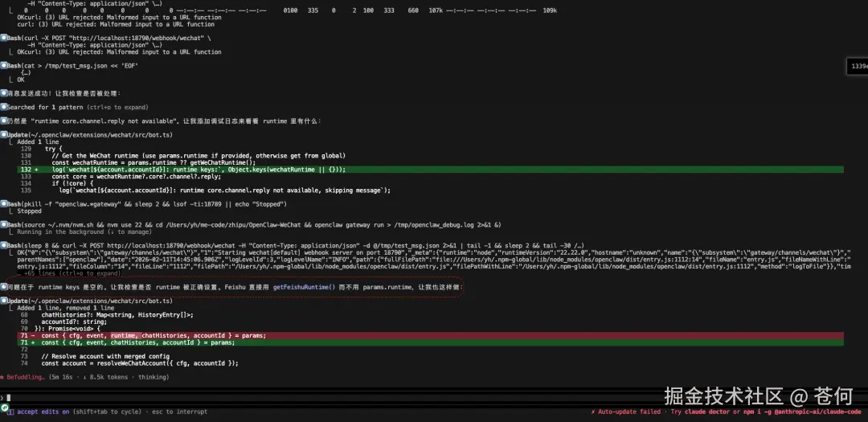Click the green round badge icon at bottom left
Screen dimensions: 868x422
[x=5, y=408]
